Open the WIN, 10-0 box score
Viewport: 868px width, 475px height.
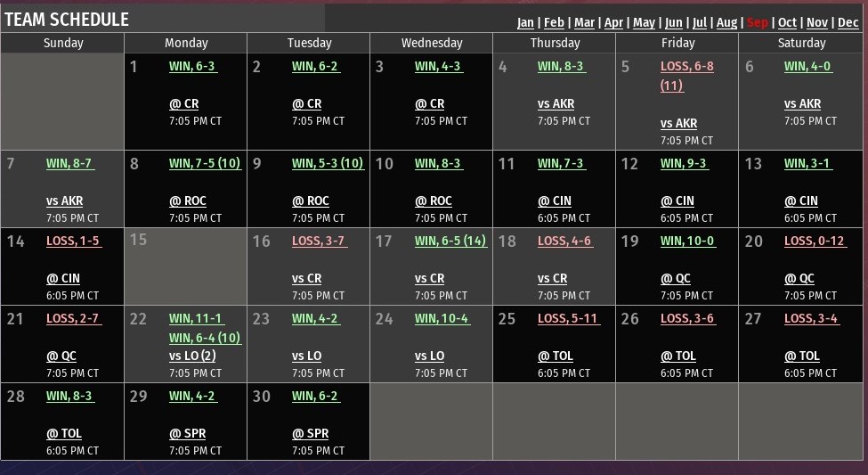687,241
